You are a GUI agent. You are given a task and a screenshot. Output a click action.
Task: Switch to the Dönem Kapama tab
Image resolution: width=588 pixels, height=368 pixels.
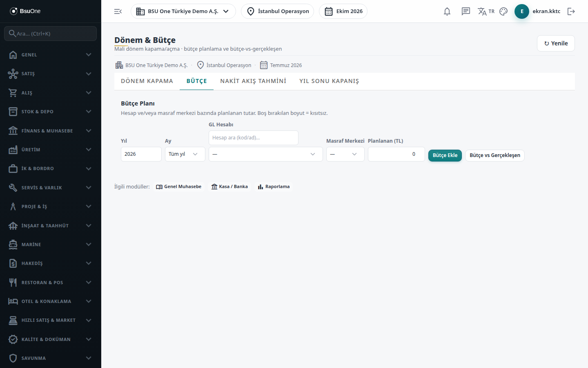(147, 81)
